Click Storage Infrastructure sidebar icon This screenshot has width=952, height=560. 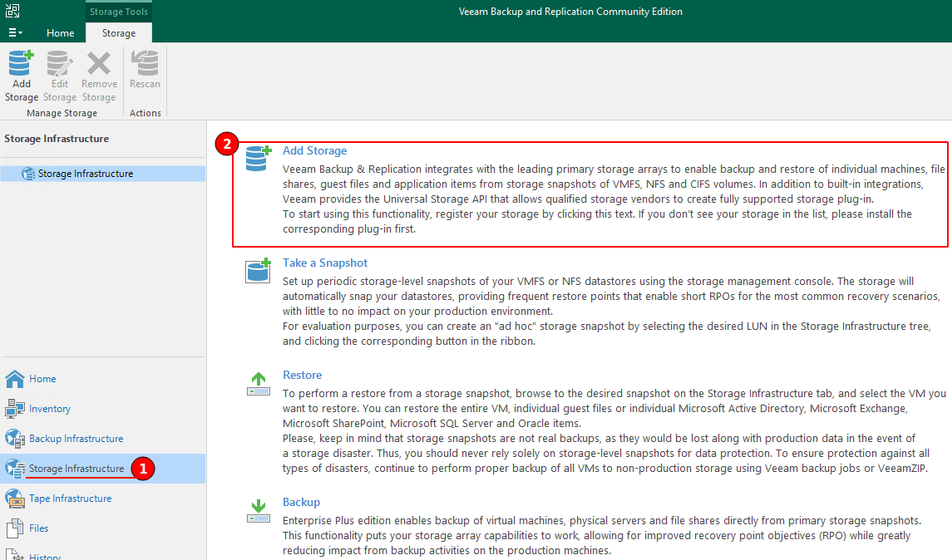click(15, 469)
